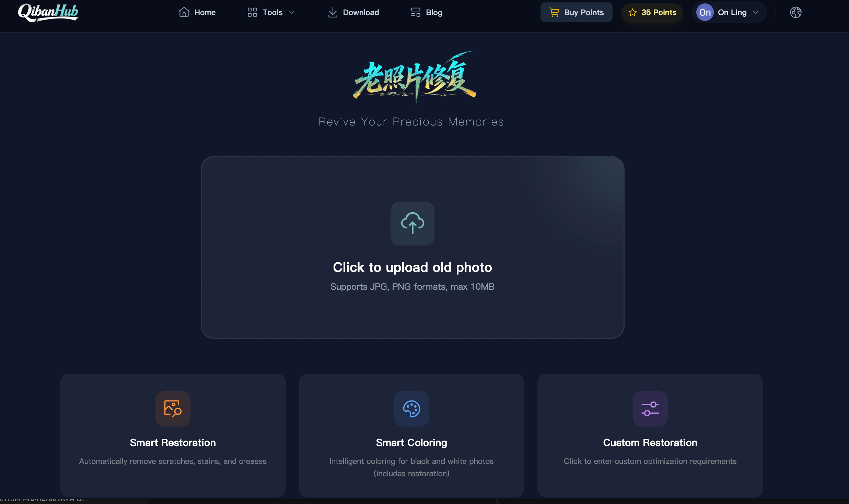Click the Custom Restoration sliders icon
Screen dimensions: 849x504
point(650,408)
